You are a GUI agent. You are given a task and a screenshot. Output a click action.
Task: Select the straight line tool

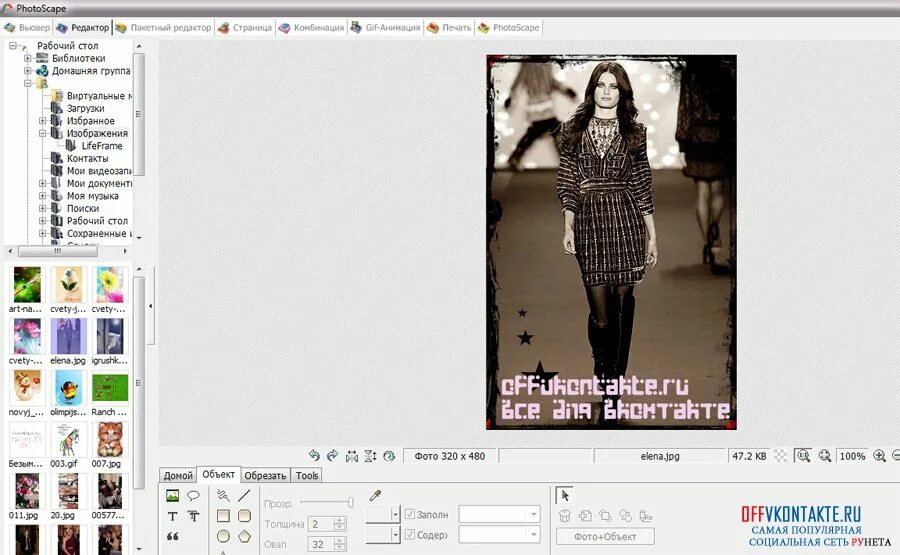point(245,495)
